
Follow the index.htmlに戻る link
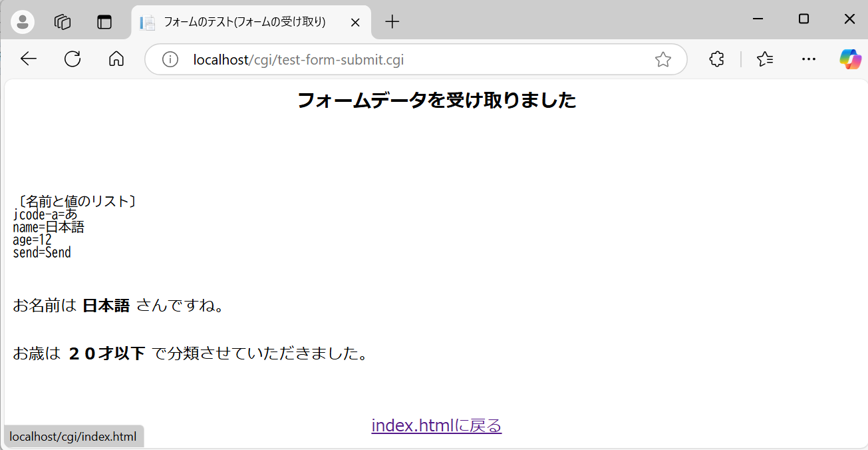pyautogui.click(x=436, y=425)
